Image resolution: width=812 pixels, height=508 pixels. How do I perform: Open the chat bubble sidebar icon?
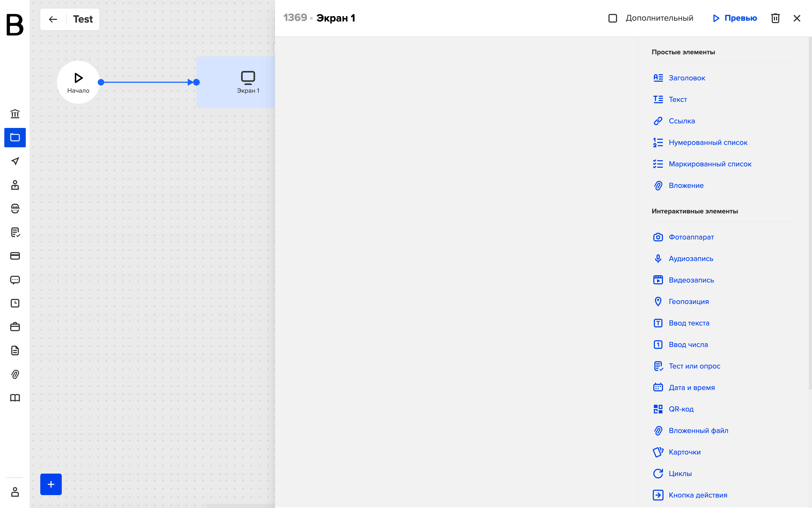(x=15, y=280)
